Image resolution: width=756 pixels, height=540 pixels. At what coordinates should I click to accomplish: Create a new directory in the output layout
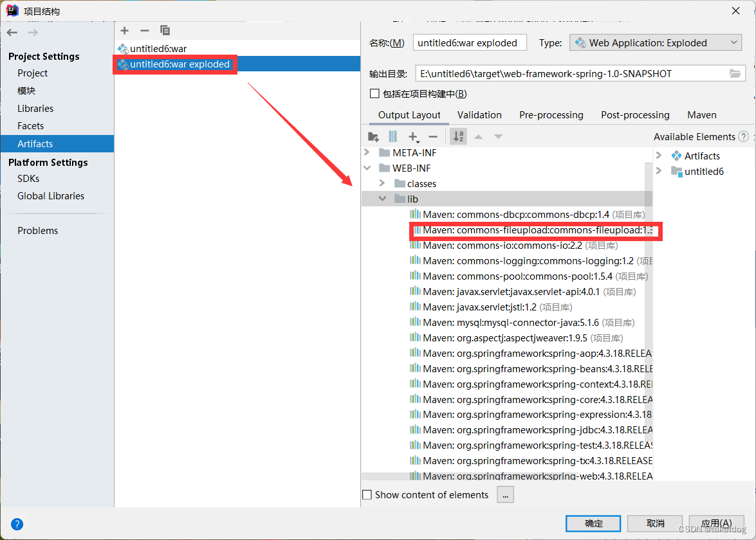[374, 136]
